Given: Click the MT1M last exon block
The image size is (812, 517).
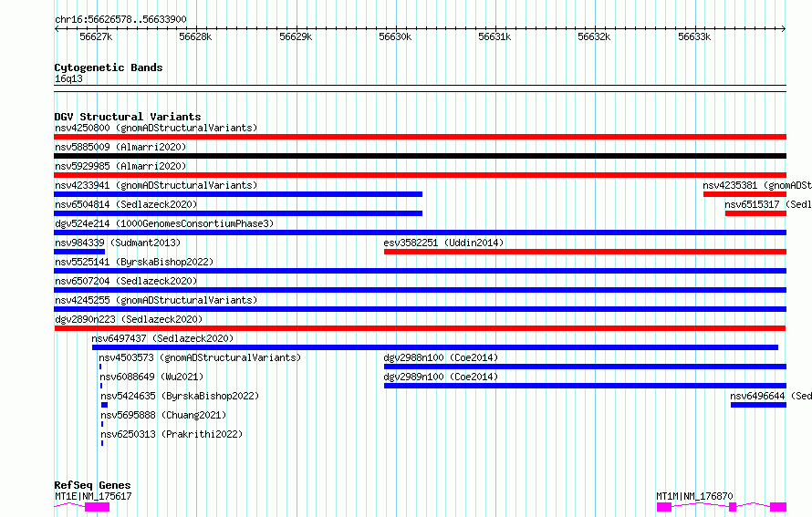Looking at the screenshot, I should [778, 507].
